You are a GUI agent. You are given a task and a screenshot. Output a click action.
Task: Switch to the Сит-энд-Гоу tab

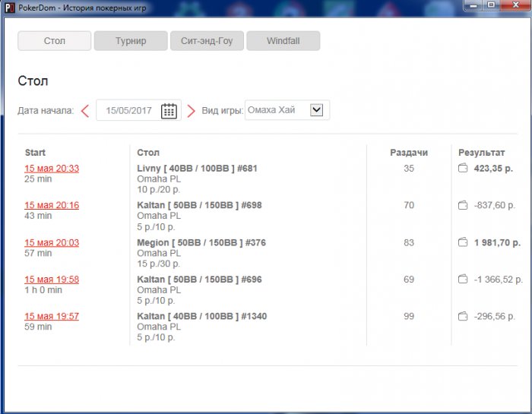pyautogui.click(x=207, y=41)
